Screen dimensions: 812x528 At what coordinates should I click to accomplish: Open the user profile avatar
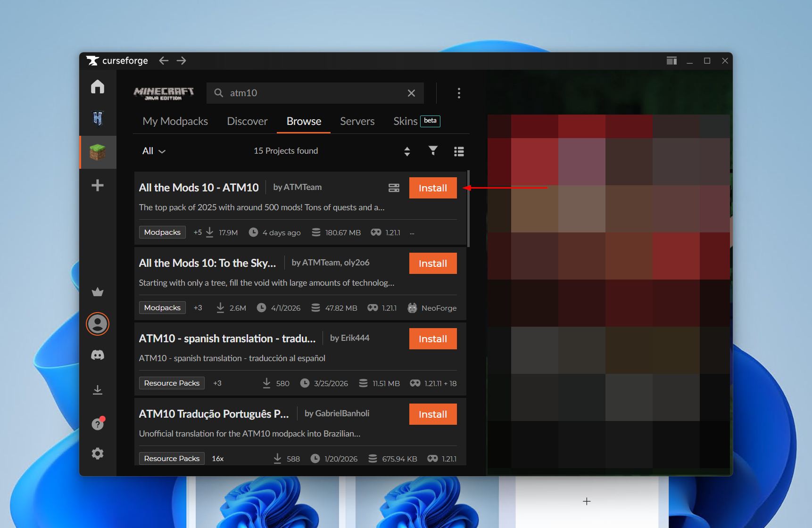point(98,324)
